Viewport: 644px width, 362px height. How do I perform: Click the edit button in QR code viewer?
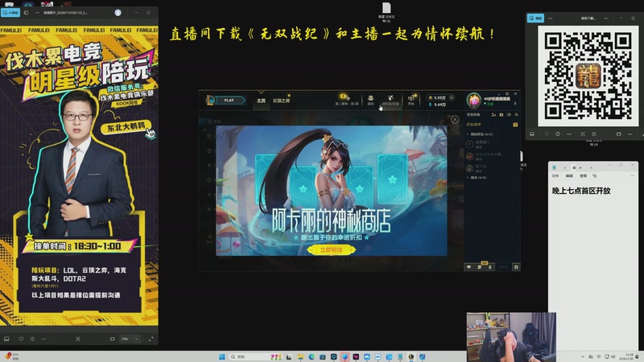click(x=535, y=18)
